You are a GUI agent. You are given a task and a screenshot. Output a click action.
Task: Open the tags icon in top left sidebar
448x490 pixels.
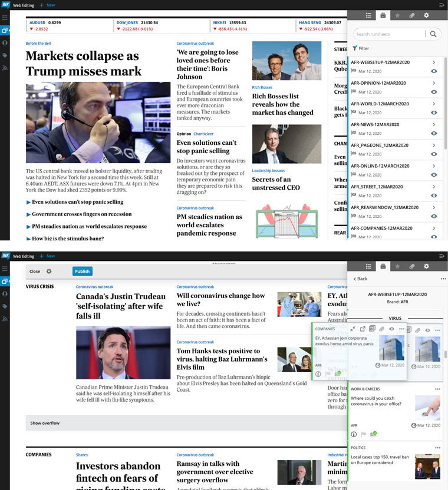(x=5, y=55)
